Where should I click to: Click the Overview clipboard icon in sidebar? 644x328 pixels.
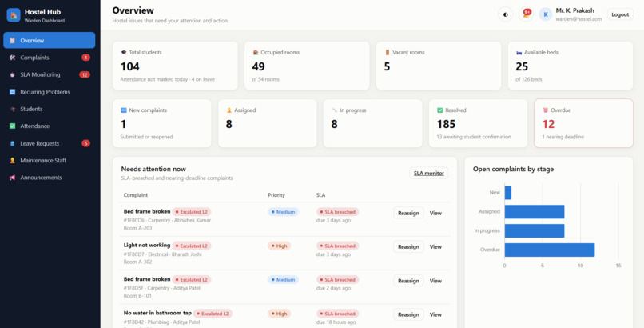[12, 41]
